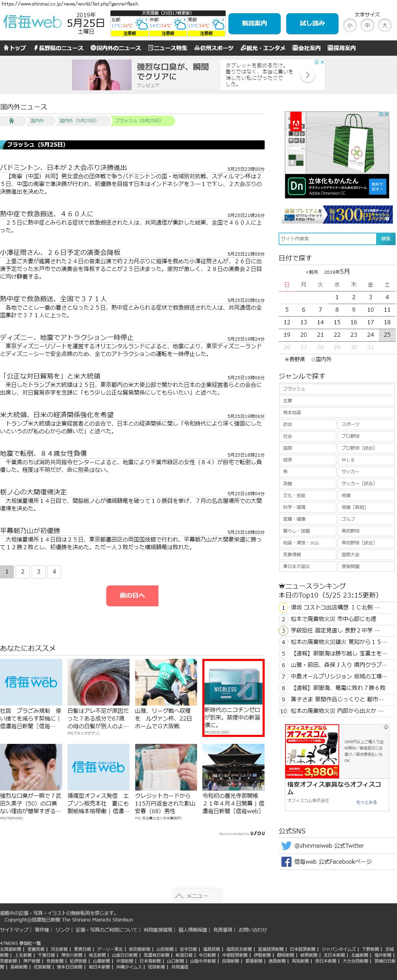Open pagination page 2
Viewport: 397px width, 980px height.
point(22,571)
